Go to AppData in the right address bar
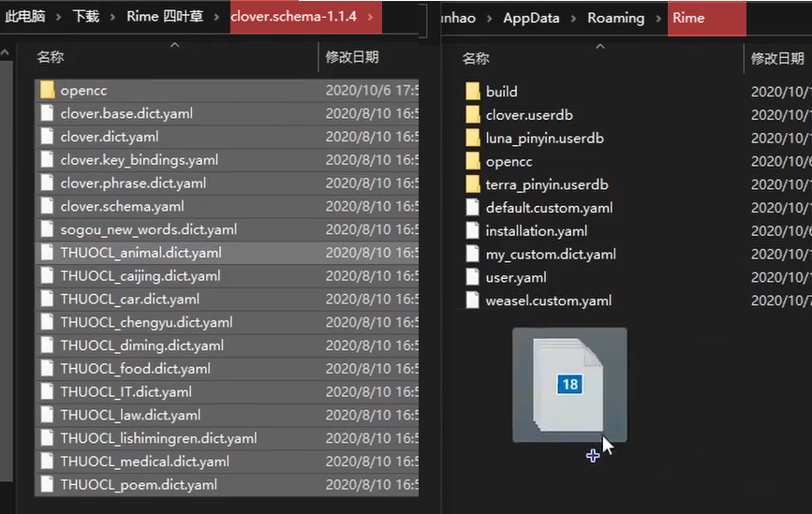 pyautogui.click(x=531, y=18)
